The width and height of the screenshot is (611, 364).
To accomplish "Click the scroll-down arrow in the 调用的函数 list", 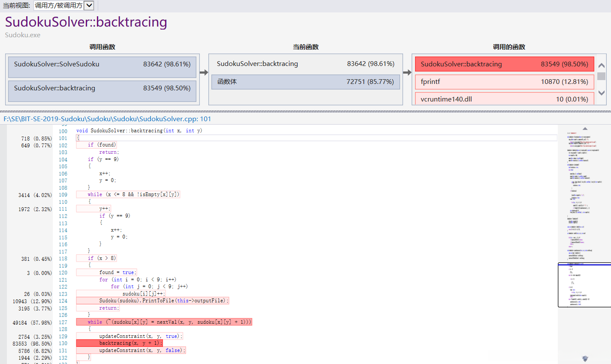I will (x=602, y=92).
